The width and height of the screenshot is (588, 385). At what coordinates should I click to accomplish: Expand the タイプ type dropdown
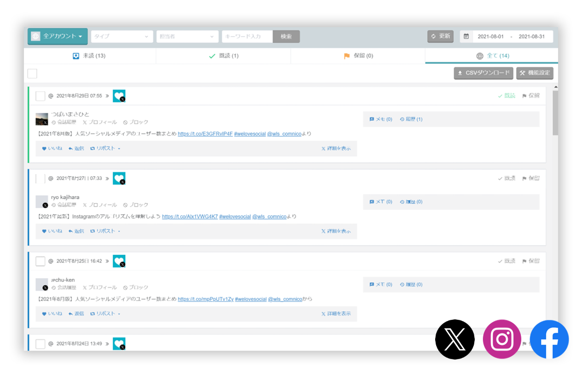point(122,36)
